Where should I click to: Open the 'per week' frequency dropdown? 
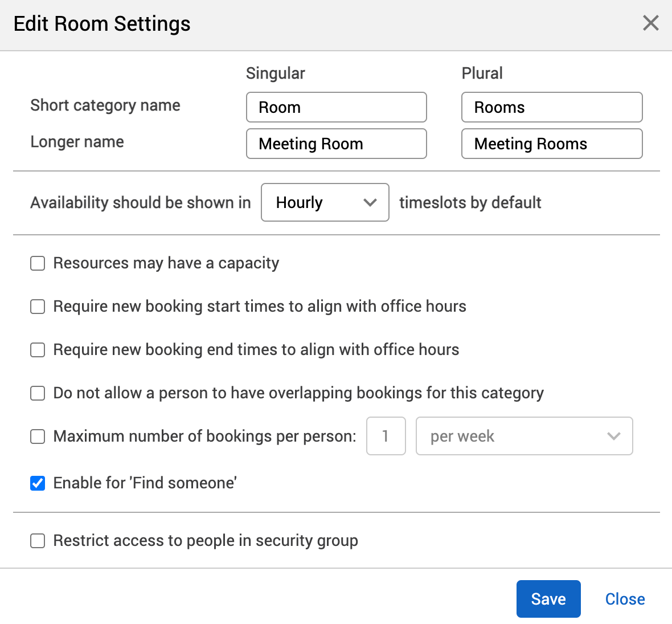[524, 436]
